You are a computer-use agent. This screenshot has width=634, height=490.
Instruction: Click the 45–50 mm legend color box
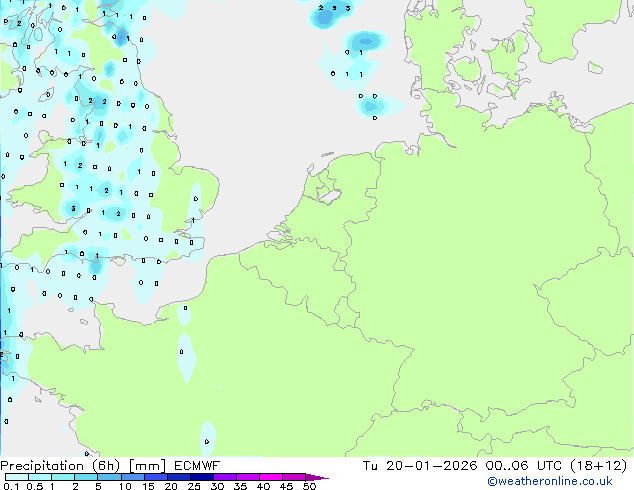(x=294, y=477)
